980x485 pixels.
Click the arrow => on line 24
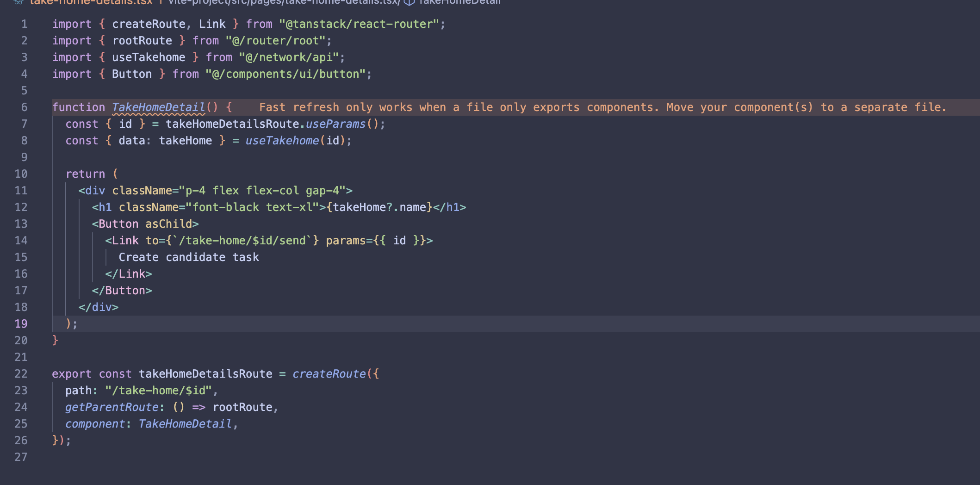tap(199, 407)
